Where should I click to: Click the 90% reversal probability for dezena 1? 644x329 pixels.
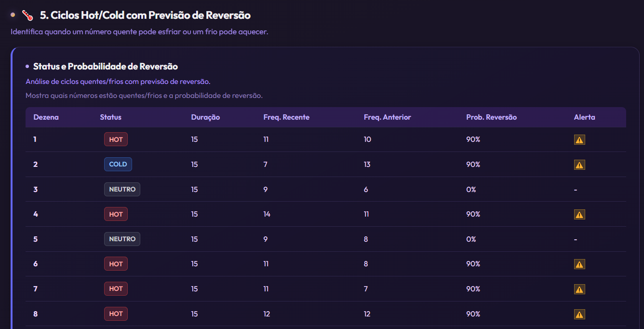point(473,139)
